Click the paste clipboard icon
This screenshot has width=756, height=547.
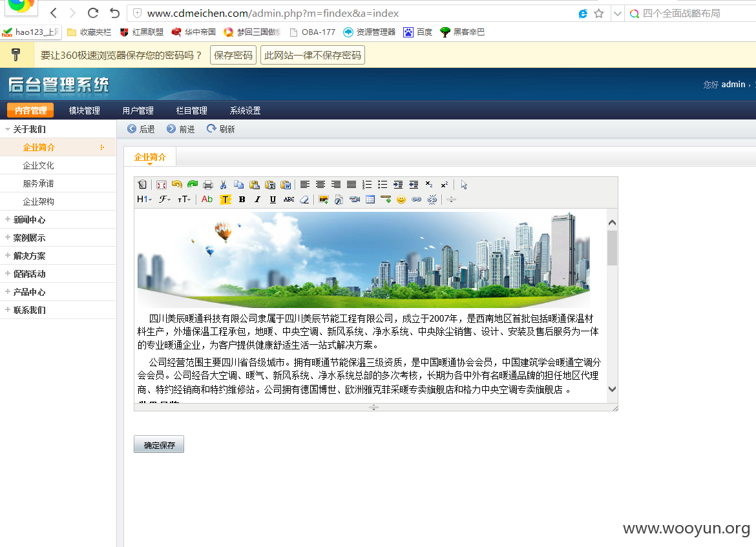point(255,185)
